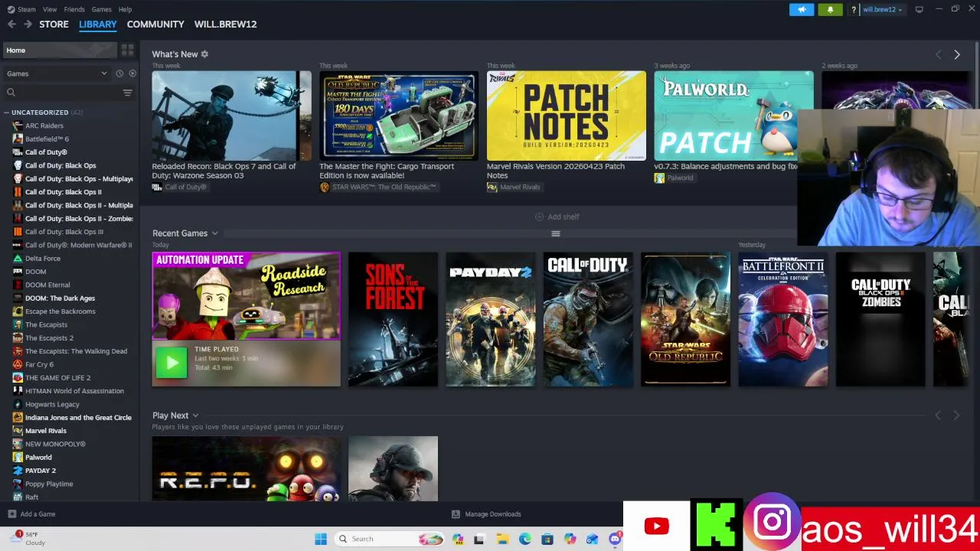Go back using the navigation arrow

coord(11,24)
